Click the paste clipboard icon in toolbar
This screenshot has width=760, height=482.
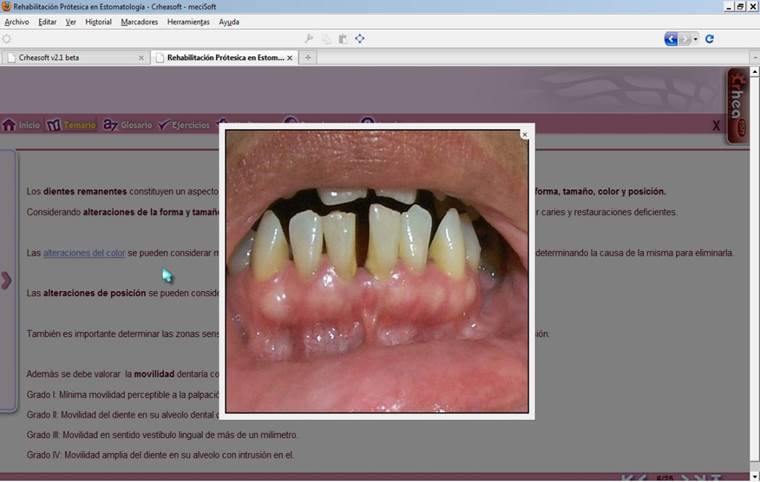click(x=342, y=39)
